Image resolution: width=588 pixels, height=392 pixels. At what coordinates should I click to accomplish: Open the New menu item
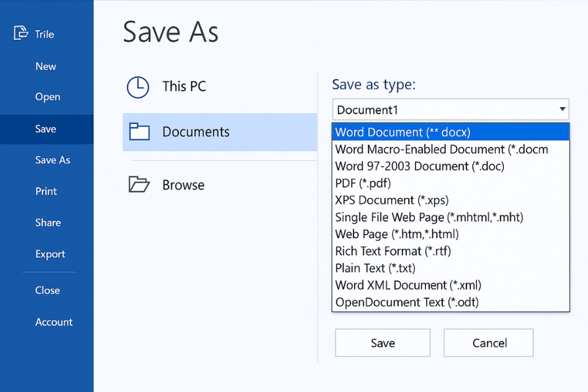coord(46,66)
